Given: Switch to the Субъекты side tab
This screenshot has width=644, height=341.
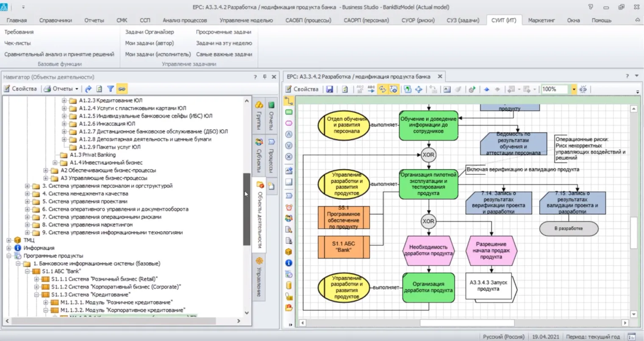Looking at the screenshot, I should [x=259, y=155].
